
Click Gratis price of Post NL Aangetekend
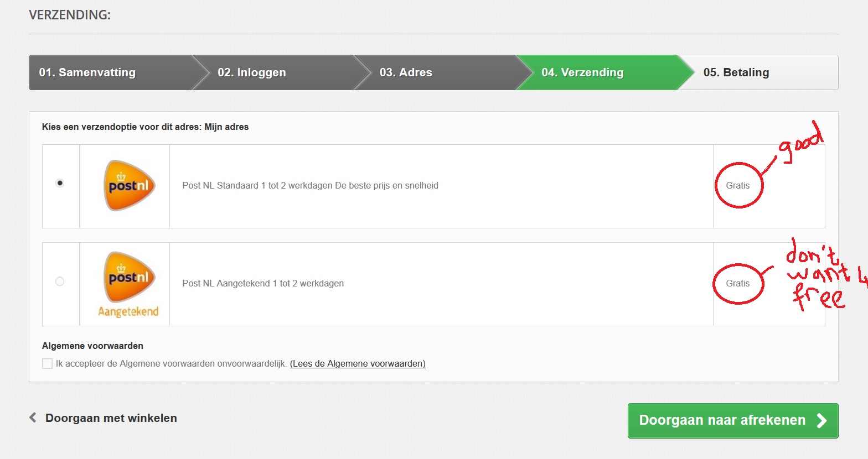(738, 284)
